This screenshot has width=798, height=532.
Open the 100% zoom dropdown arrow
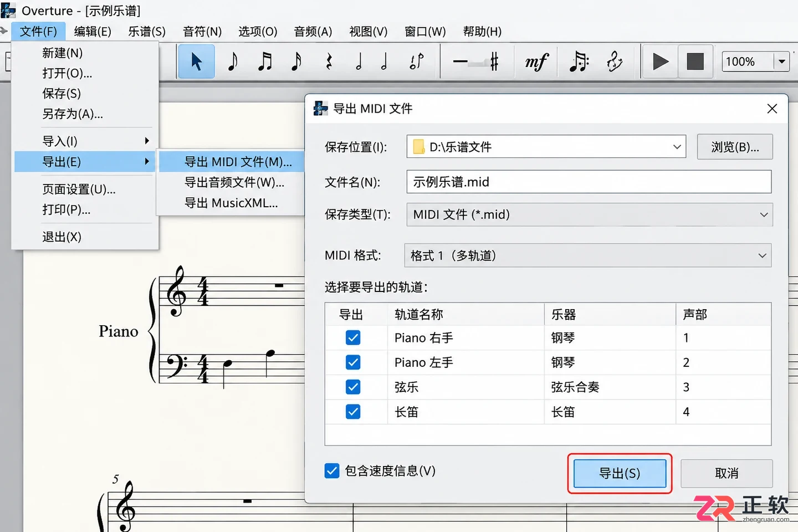[x=782, y=62]
